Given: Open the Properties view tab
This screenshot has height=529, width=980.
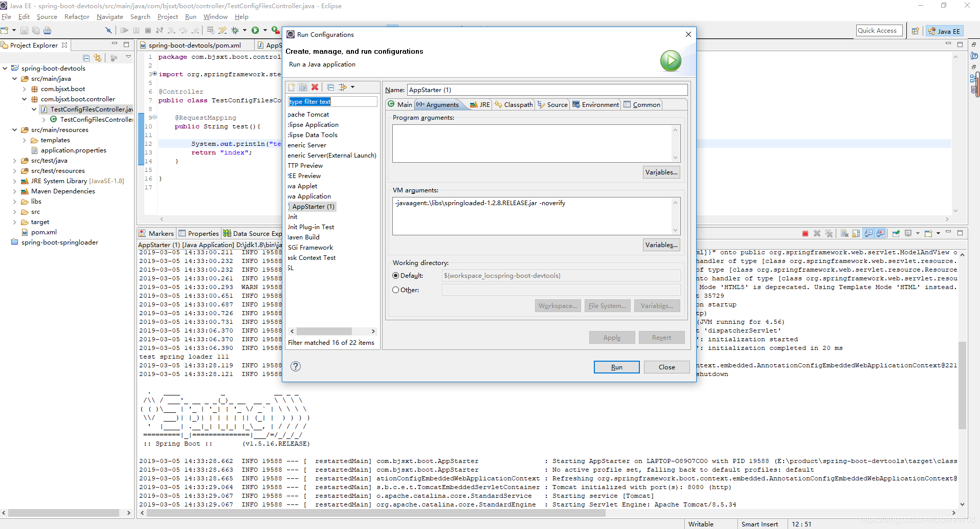Looking at the screenshot, I should (x=198, y=233).
